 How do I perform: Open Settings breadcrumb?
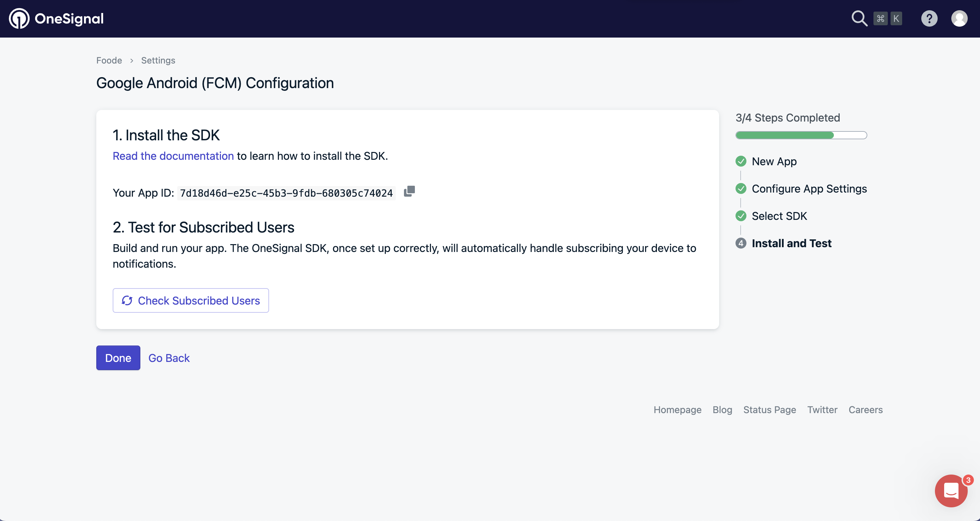click(158, 60)
